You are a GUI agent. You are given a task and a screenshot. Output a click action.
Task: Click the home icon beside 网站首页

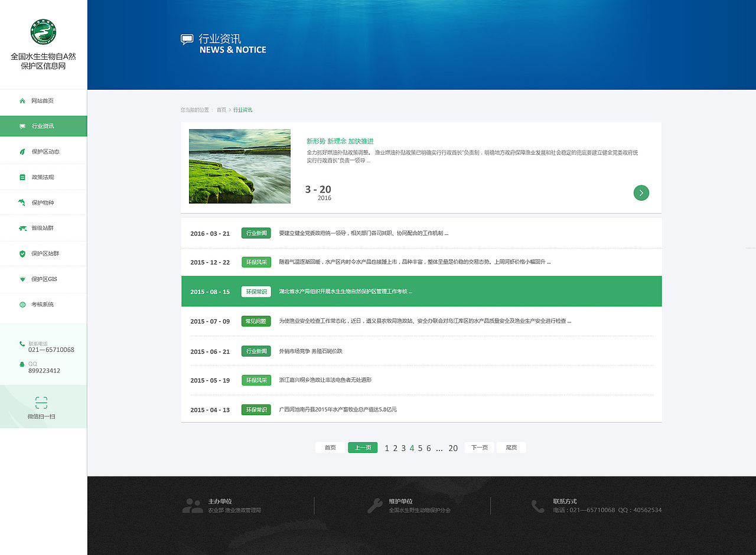click(22, 101)
